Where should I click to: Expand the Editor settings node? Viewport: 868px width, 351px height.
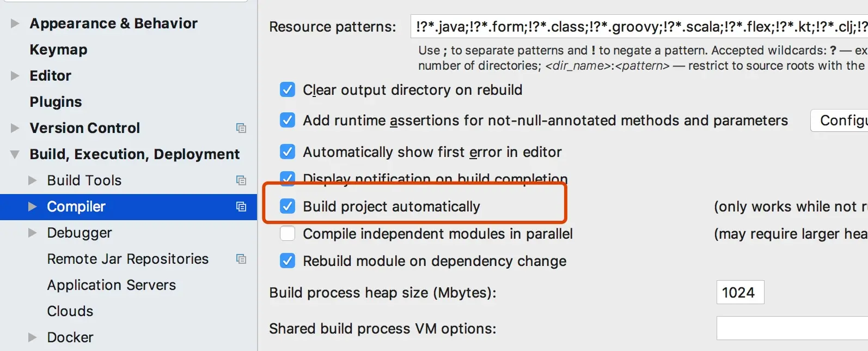click(15, 76)
